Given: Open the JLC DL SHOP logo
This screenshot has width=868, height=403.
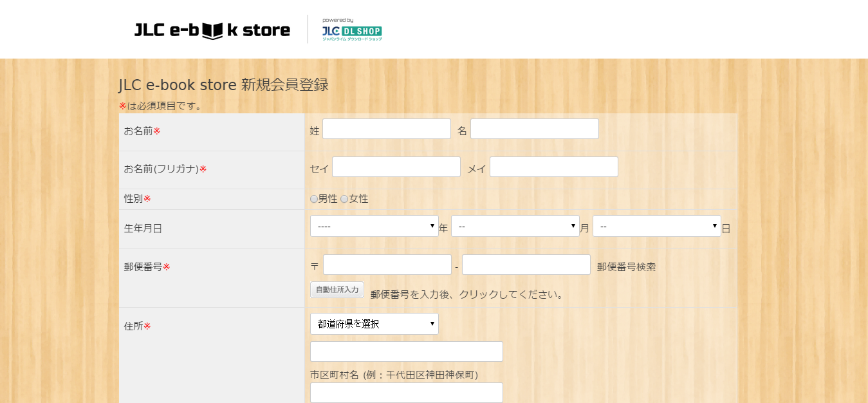Looking at the screenshot, I should [352, 30].
